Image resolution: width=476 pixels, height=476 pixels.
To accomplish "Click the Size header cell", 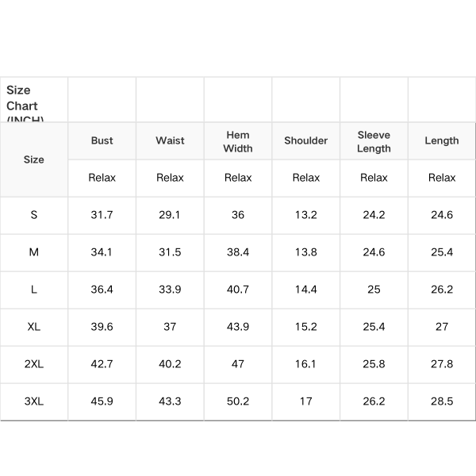I will point(34,159).
